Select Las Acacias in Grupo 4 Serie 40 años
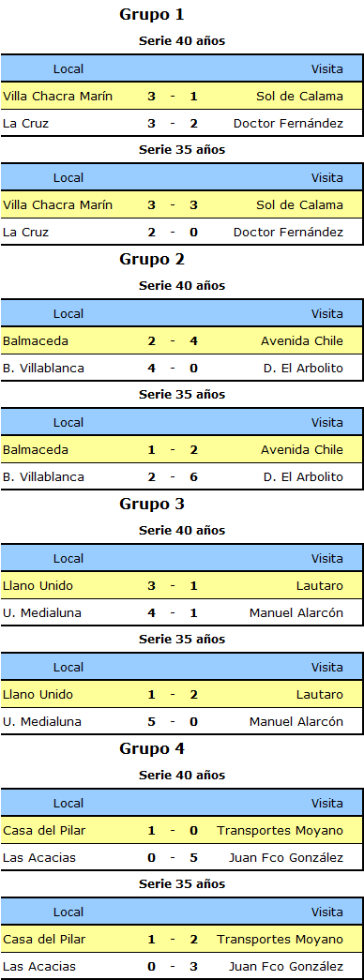The image size is (364, 980). pyautogui.click(x=38, y=858)
